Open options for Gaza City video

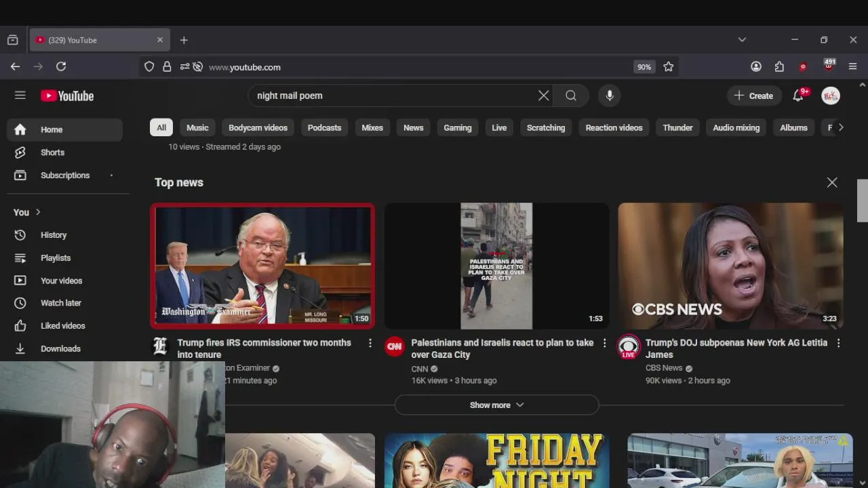point(604,344)
